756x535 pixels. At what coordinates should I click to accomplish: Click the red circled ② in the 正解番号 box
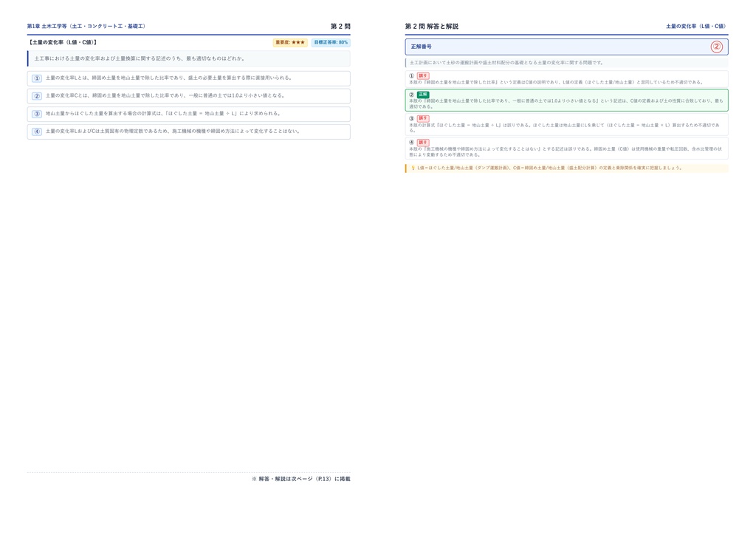(716, 47)
